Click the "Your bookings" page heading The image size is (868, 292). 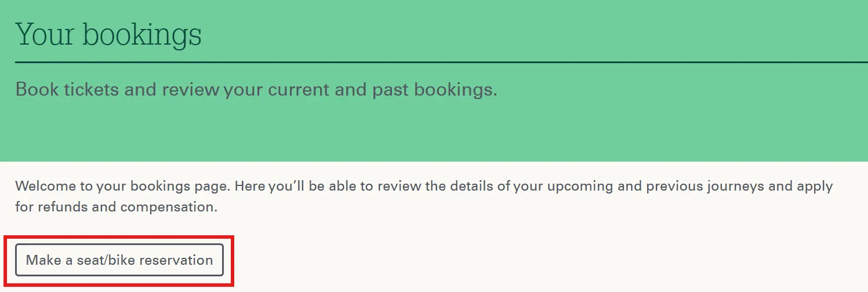(x=108, y=34)
